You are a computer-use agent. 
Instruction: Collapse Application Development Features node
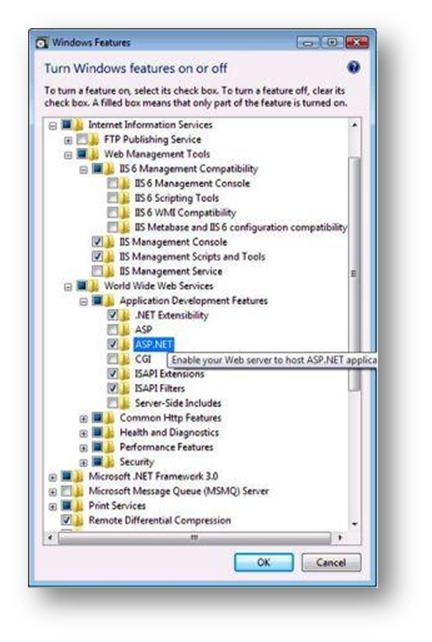[84, 302]
